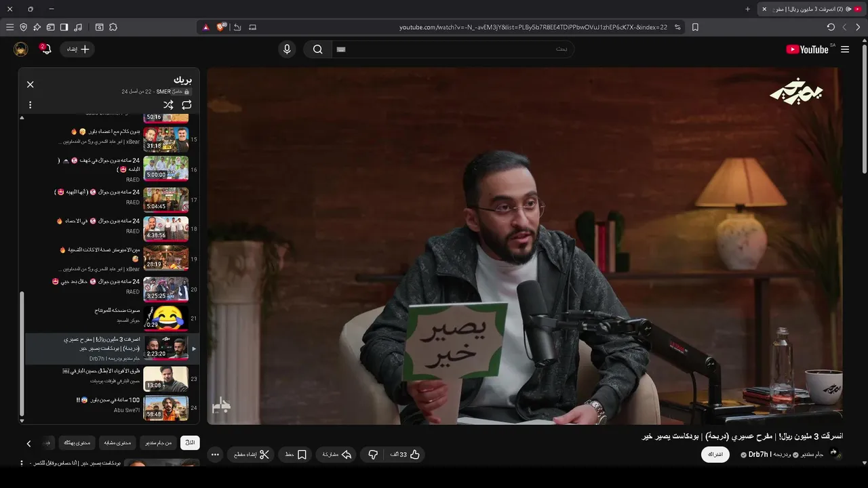Create a clip with scissors button
The height and width of the screenshot is (488, 868).
[251, 455]
